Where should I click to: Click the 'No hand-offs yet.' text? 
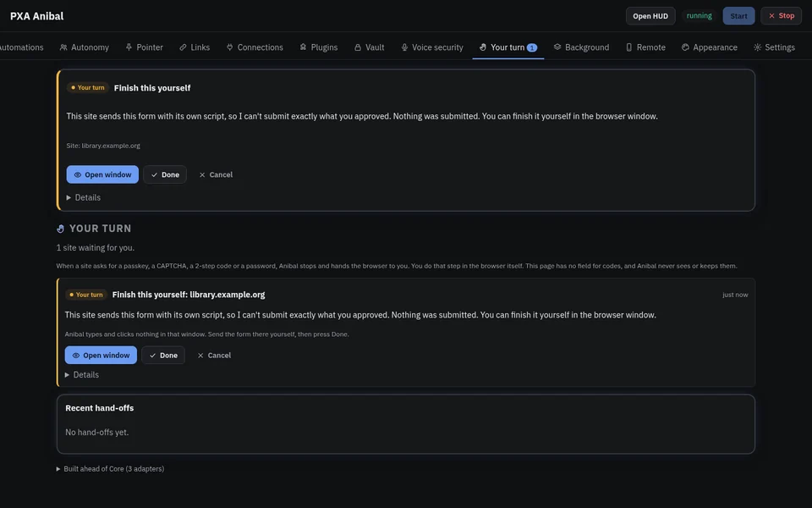[x=96, y=433]
